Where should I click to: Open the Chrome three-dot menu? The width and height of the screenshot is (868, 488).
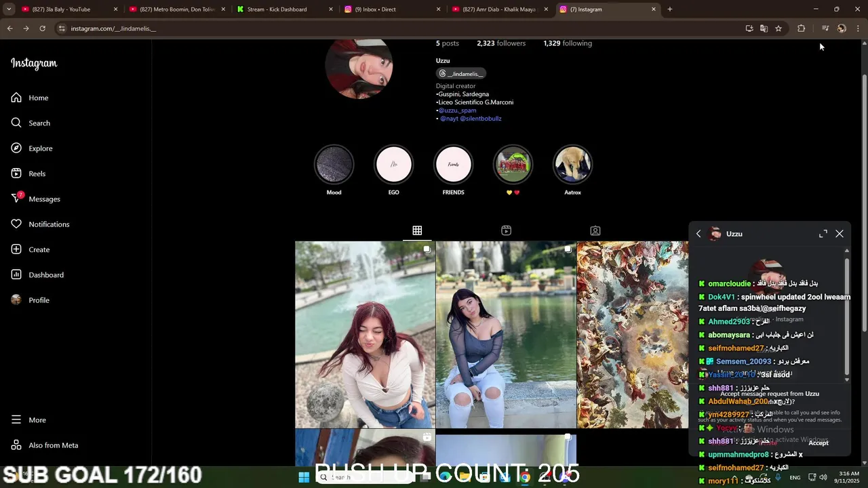[x=859, y=28]
